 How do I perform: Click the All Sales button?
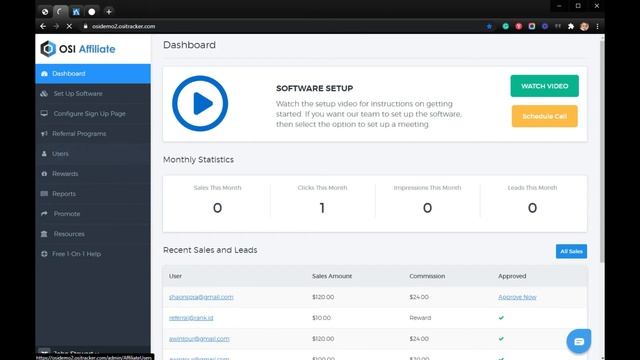[x=571, y=251]
